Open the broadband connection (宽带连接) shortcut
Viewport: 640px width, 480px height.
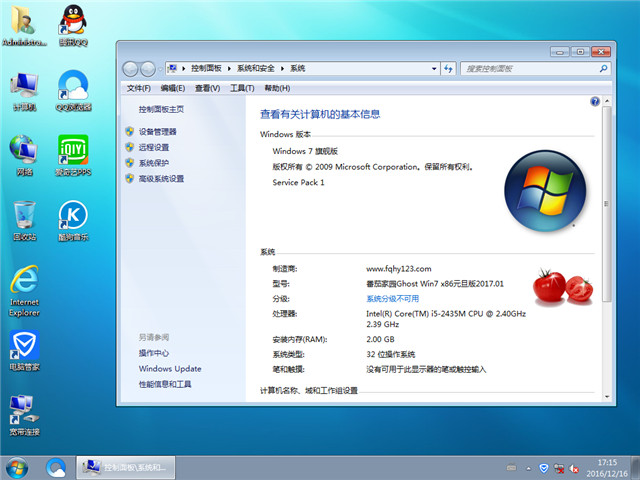click(x=24, y=416)
